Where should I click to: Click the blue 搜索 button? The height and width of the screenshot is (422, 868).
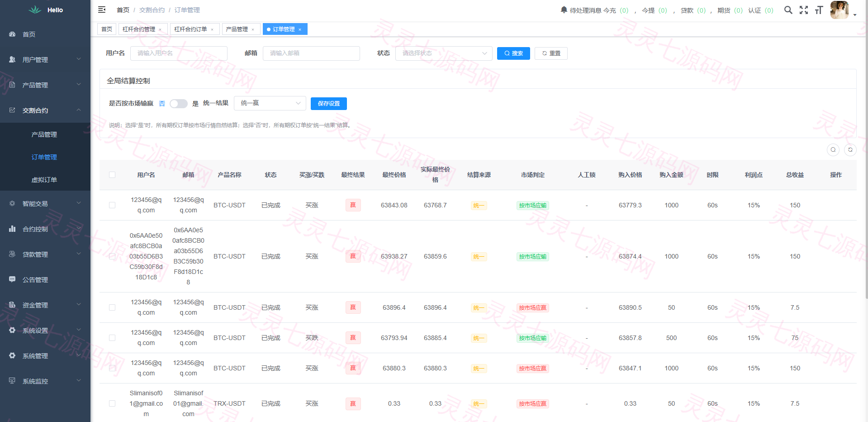click(x=513, y=53)
